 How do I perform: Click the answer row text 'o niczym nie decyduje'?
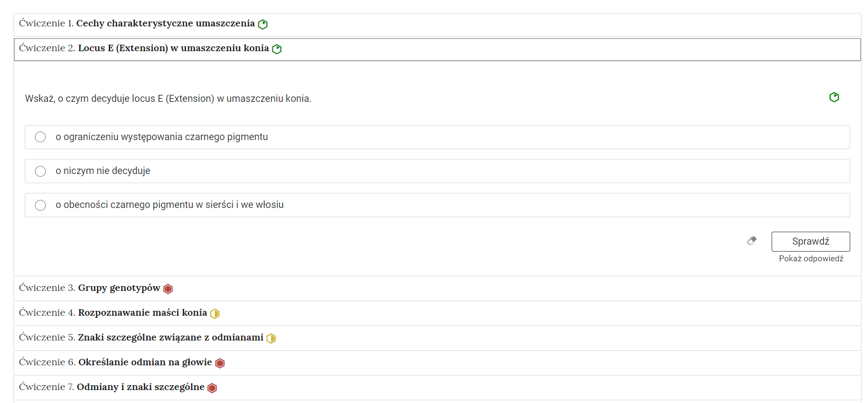[x=103, y=171]
